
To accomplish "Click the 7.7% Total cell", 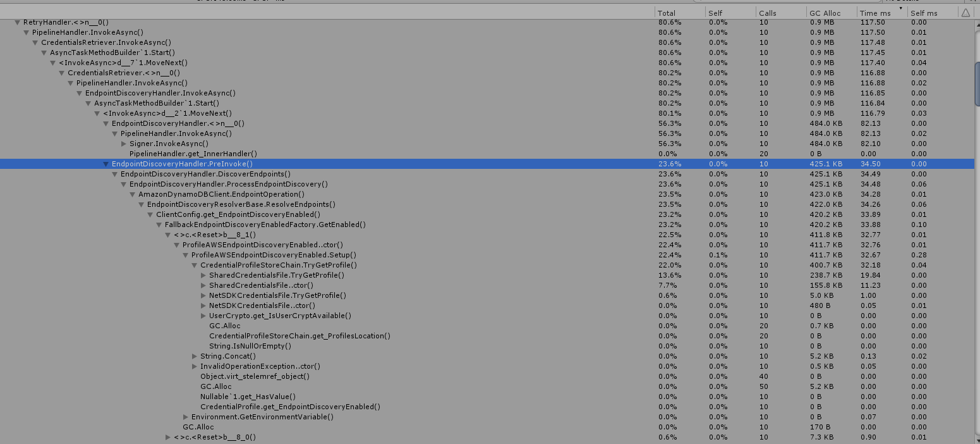I will pyautogui.click(x=667, y=285).
